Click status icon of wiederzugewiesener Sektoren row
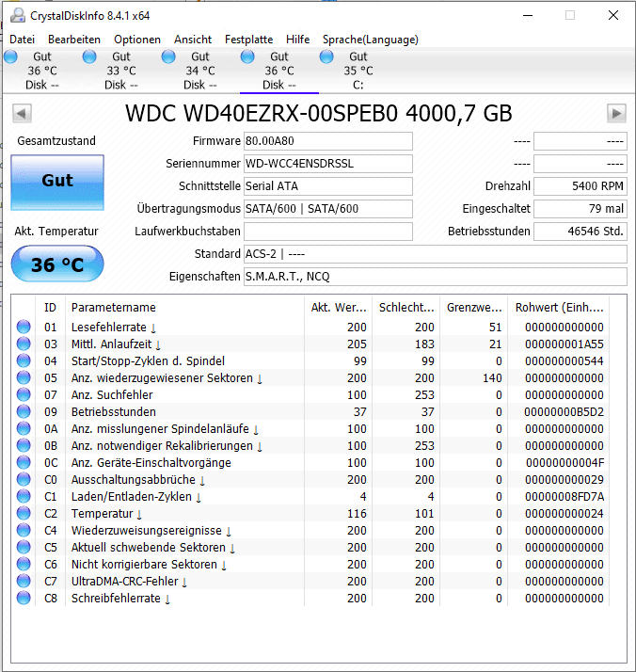This screenshot has height=672, width=636. 24,377
